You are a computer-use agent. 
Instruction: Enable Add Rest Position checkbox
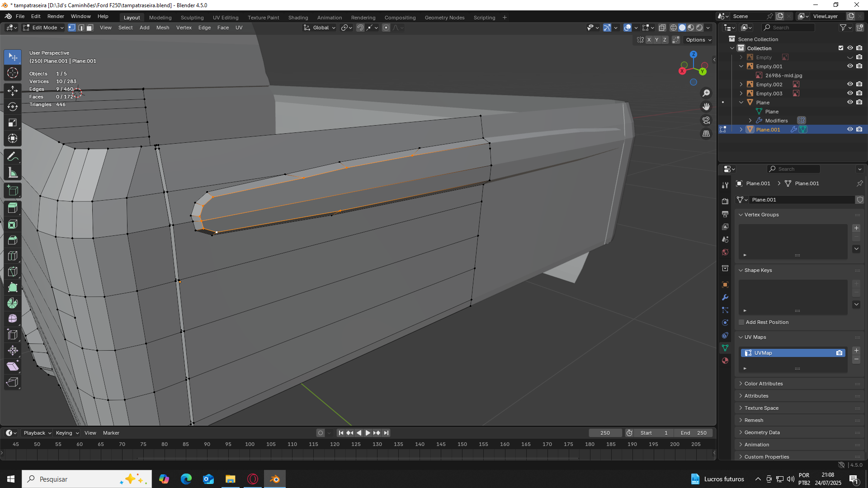coord(741,322)
